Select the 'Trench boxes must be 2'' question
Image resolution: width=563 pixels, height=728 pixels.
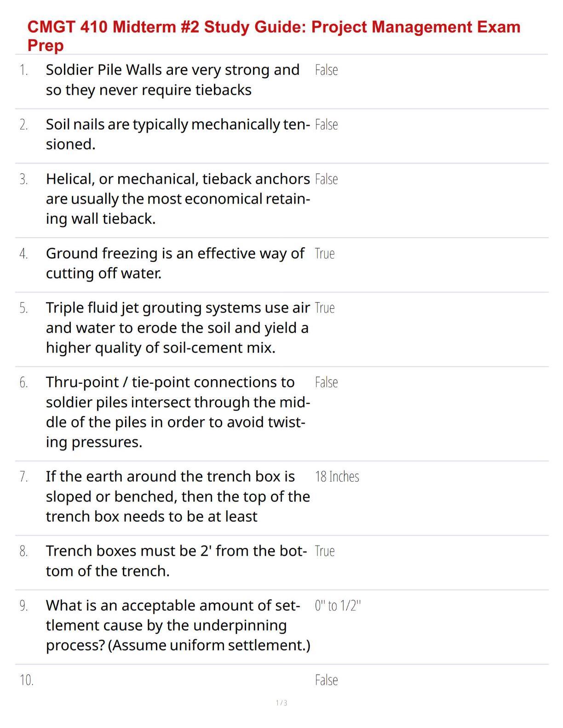pos(176,561)
